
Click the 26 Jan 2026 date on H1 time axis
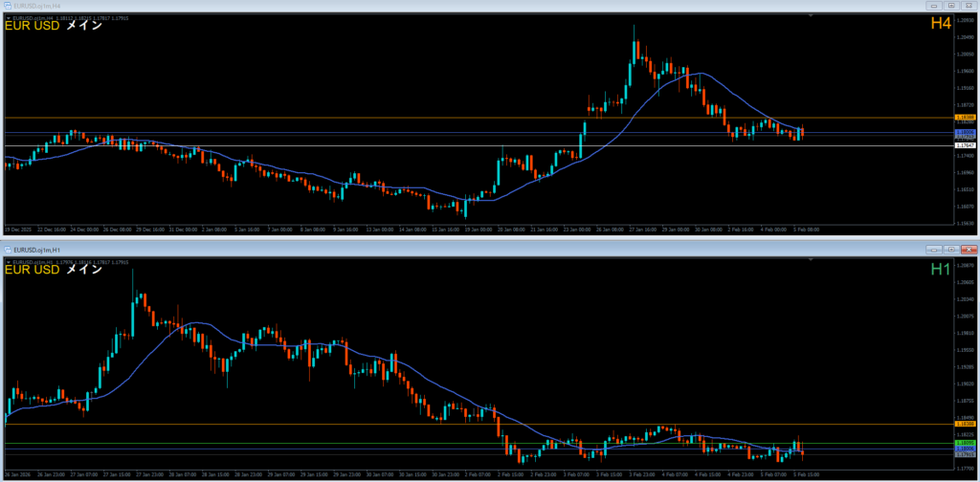click(17, 474)
